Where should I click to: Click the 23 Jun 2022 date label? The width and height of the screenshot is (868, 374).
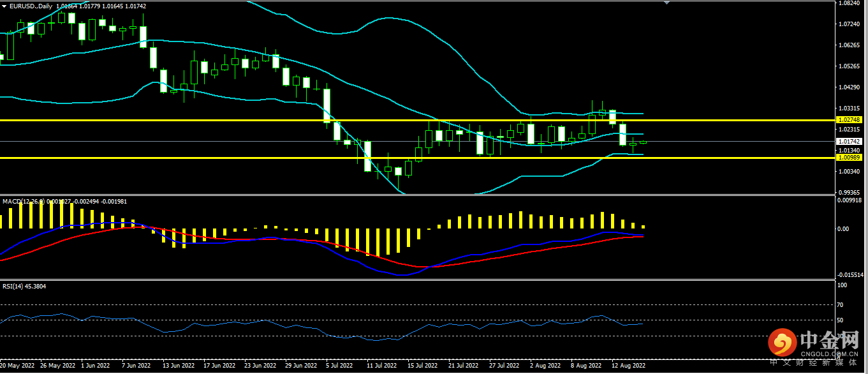click(260, 366)
